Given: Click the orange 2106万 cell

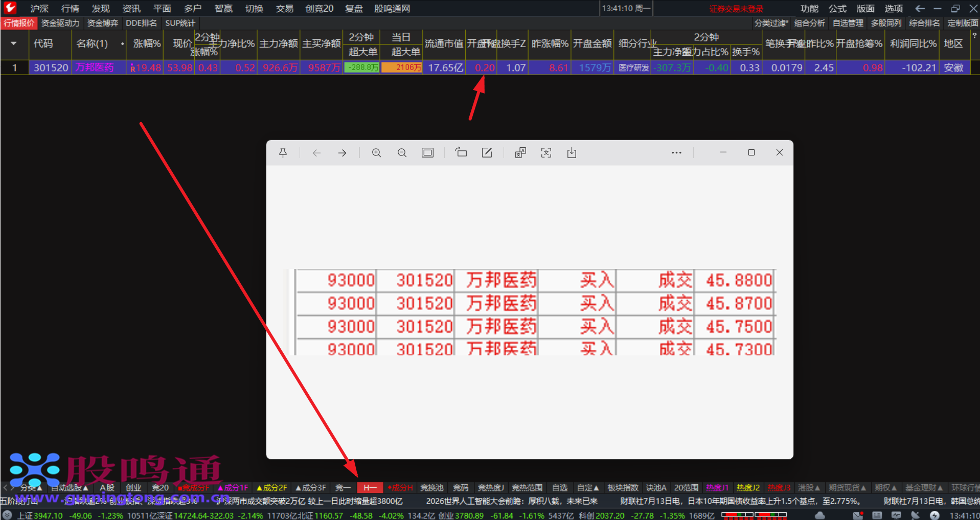Looking at the screenshot, I should pyautogui.click(x=402, y=67).
